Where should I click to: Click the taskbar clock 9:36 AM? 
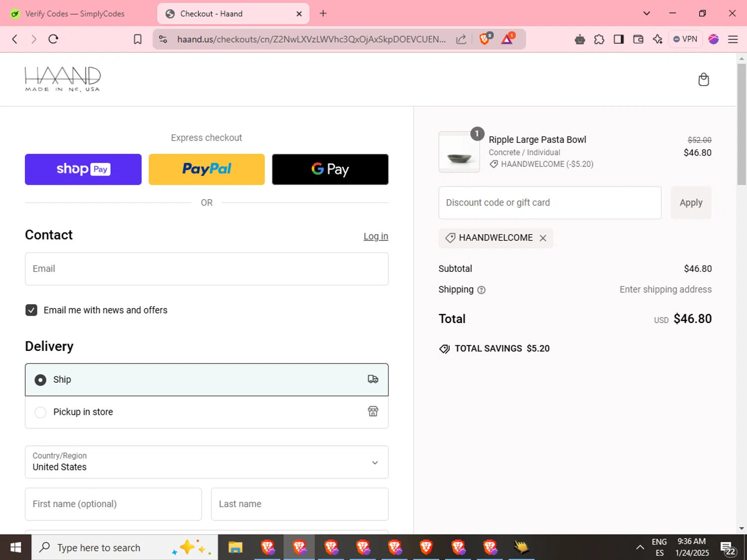[692, 547]
